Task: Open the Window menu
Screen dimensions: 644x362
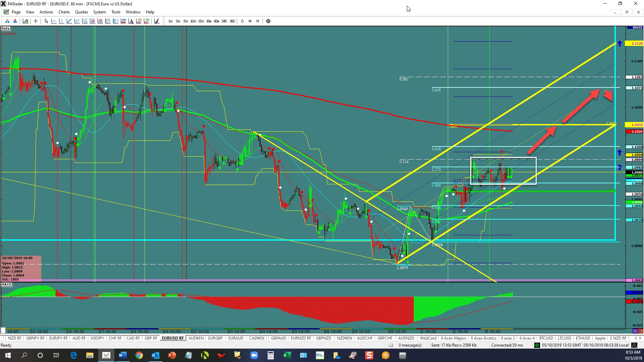Action: [133, 12]
